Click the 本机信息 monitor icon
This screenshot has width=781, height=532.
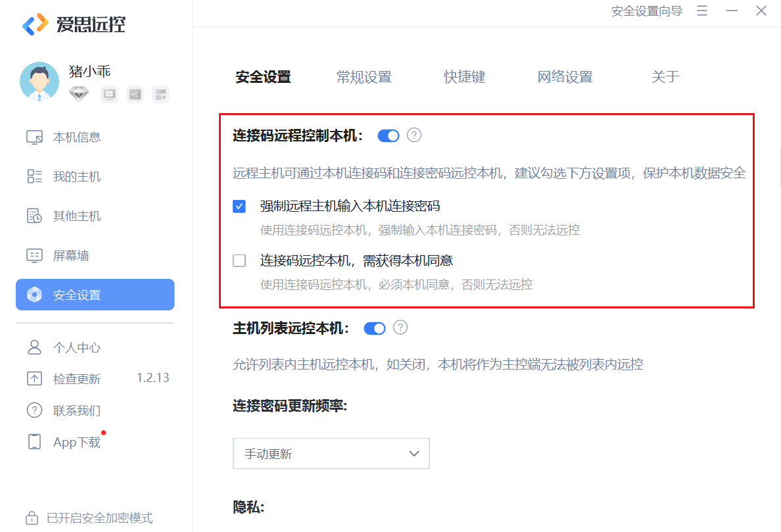point(34,137)
